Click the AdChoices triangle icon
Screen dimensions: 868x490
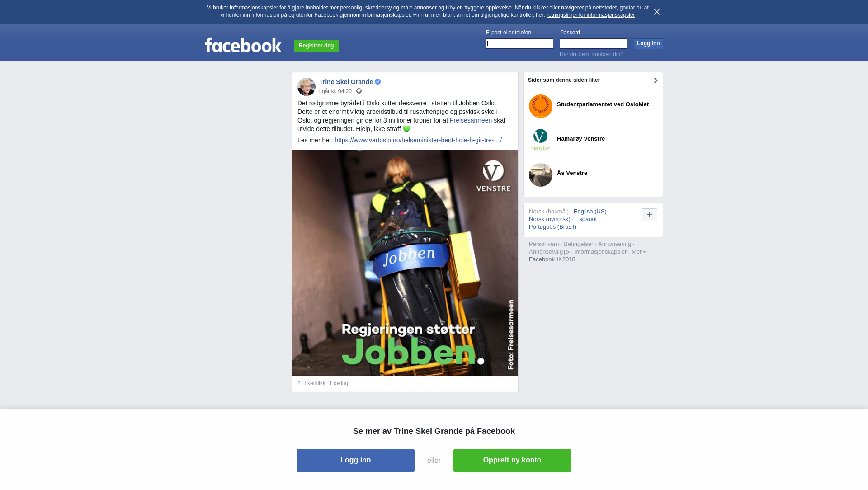567,252
